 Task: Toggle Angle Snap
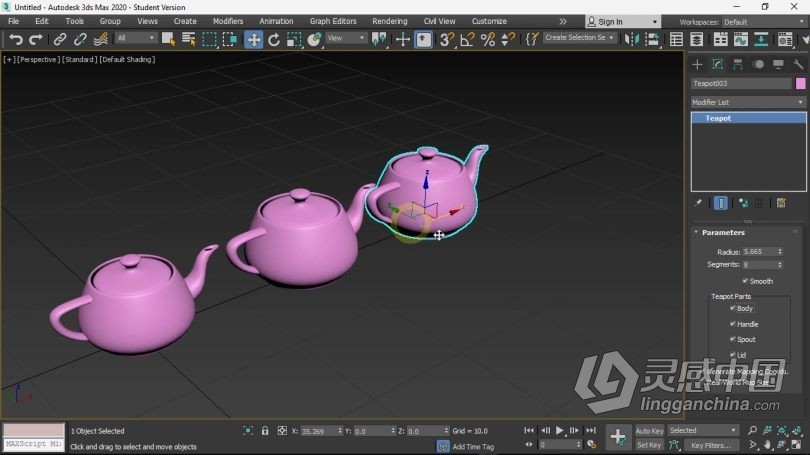[x=467, y=39]
